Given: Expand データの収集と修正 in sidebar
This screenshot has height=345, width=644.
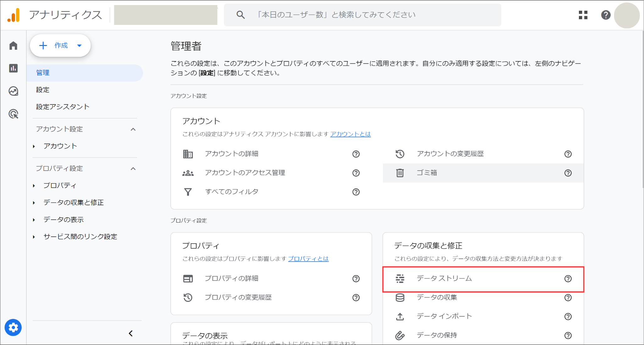Looking at the screenshot, I should click(34, 202).
